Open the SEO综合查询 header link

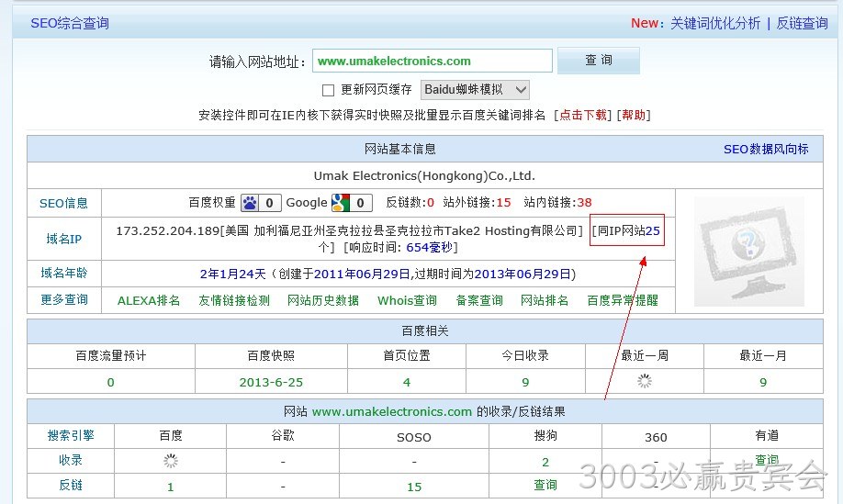(x=70, y=23)
